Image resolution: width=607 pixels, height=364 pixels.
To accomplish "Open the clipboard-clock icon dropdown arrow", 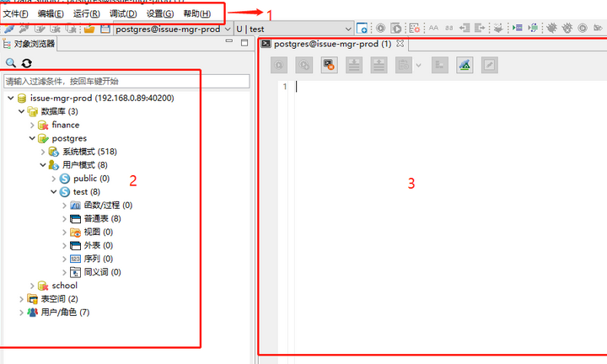I will 418,66.
